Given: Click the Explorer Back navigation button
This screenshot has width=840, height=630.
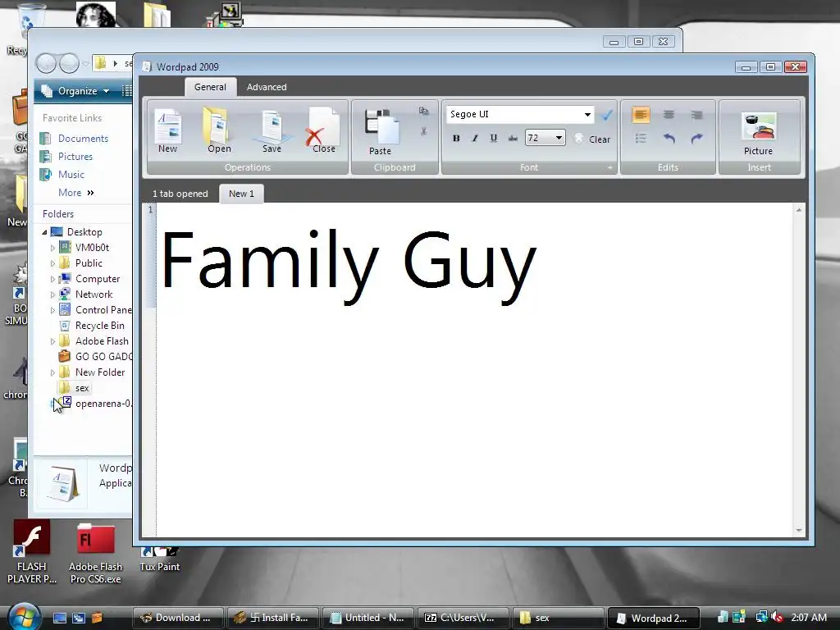Looking at the screenshot, I should (46, 63).
